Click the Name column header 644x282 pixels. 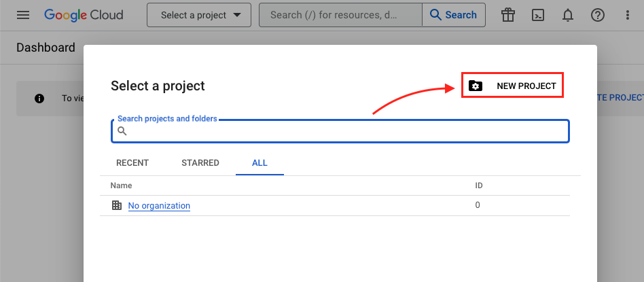[x=121, y=186]
